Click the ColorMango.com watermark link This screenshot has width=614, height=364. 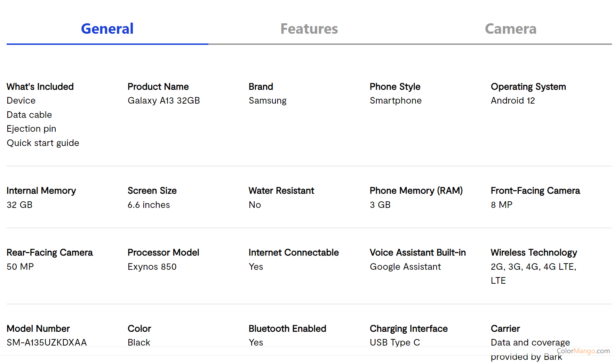coord(583,351)
